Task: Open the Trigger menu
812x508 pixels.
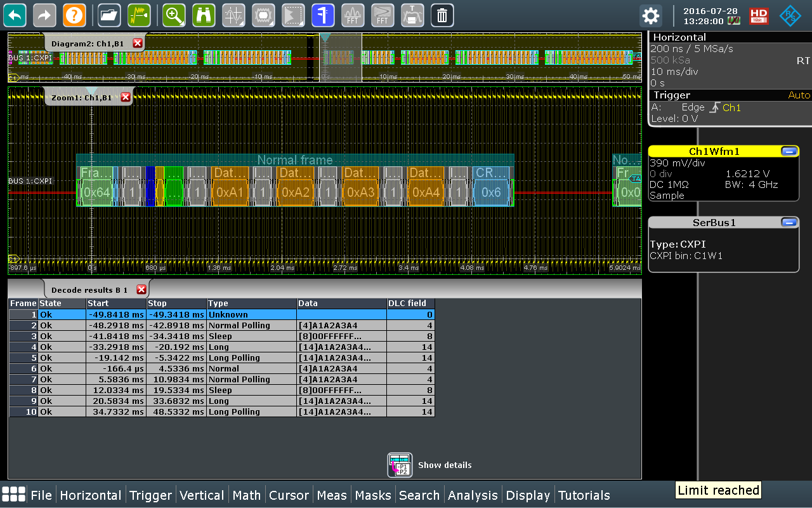Action: click(150, 495)
